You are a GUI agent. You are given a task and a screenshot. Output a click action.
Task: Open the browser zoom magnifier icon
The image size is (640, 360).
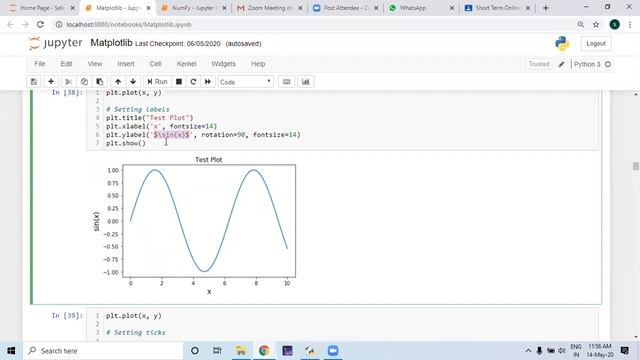click(x=581, y=24)
